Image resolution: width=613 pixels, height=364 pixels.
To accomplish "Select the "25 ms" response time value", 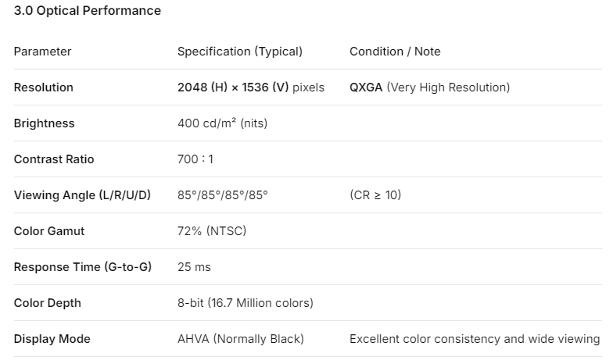I will (x=194, y=267).
